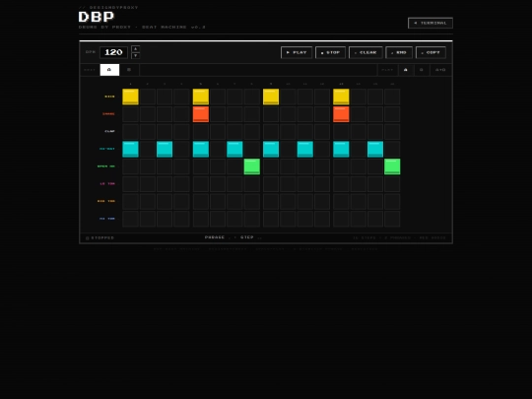The height and width of the screenshot is (399, 532).
Task: Decrease BPM with the down arrow
Action: pyautogui.click(x=135, y=55)
